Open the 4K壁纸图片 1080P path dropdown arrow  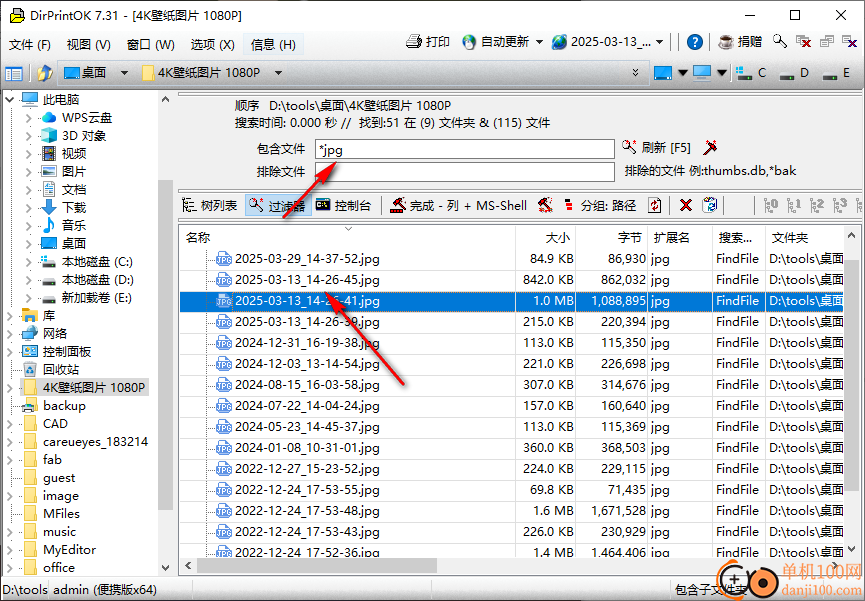pyautogui.click(x=279, y=73)
